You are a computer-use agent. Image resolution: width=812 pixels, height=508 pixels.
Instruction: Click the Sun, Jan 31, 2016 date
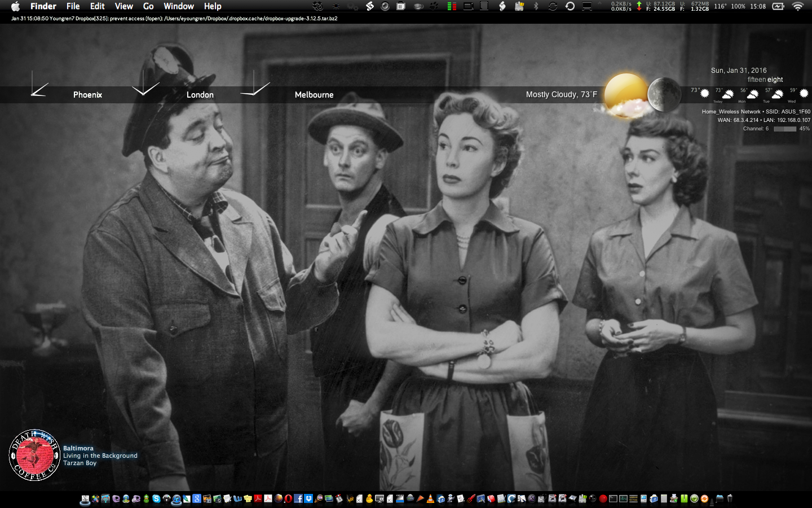739,71
